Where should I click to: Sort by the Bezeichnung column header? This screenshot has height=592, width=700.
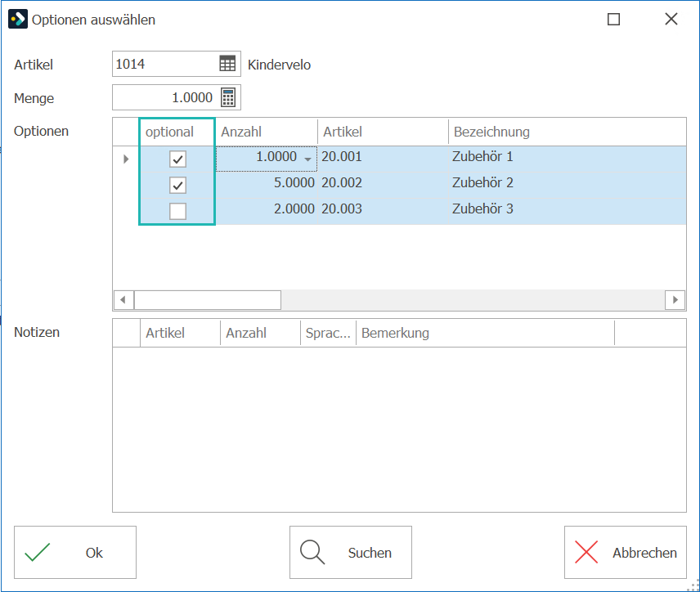coord(568,132)
